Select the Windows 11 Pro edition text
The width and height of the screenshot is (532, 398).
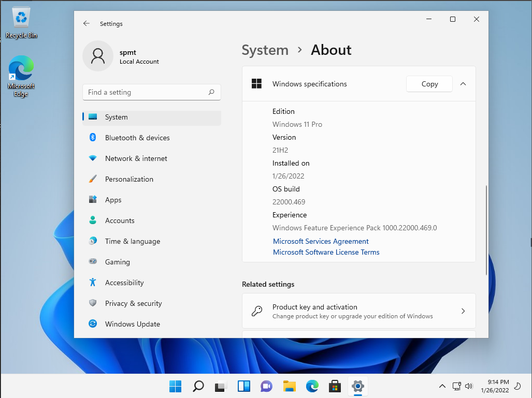tap(297, 124)
